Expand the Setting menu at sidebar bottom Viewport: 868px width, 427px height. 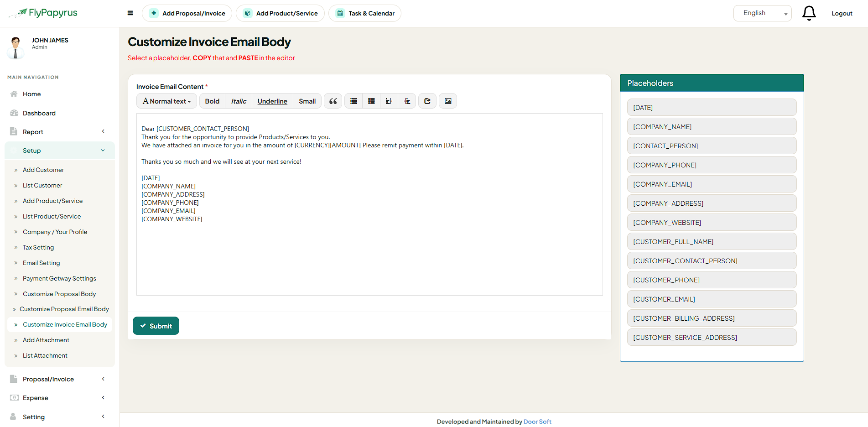(x=60, y=417)
